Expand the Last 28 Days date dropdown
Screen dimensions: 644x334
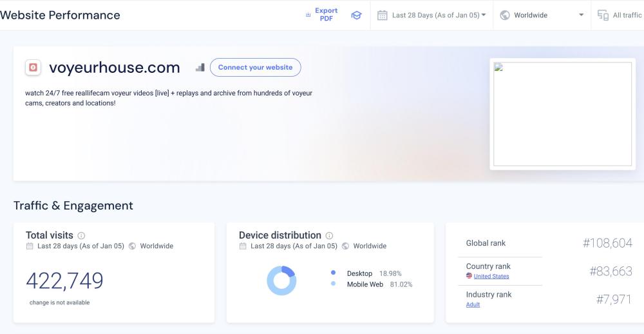coord(438,15)
